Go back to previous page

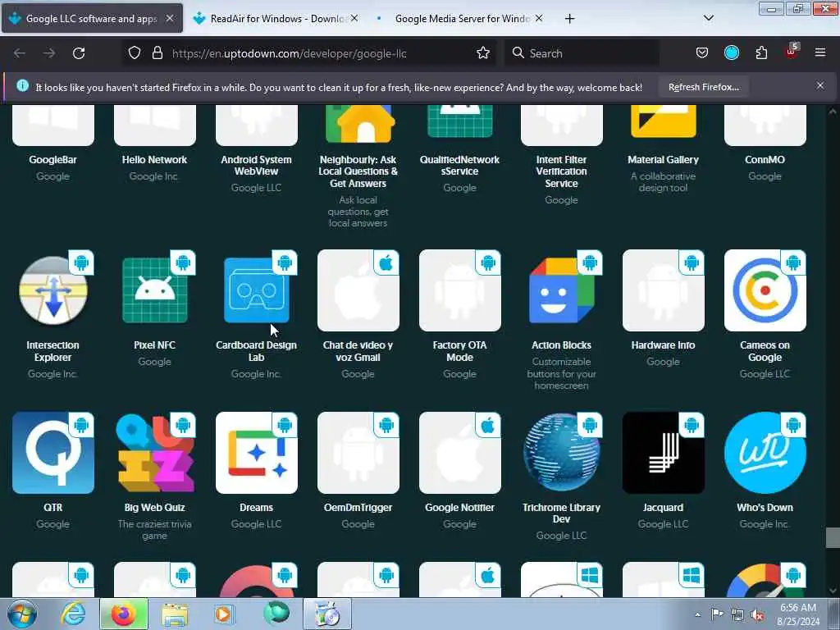[20, 53]
